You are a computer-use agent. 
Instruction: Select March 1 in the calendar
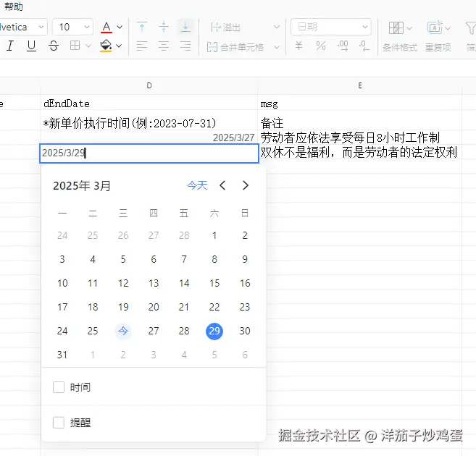coord(214,235)
